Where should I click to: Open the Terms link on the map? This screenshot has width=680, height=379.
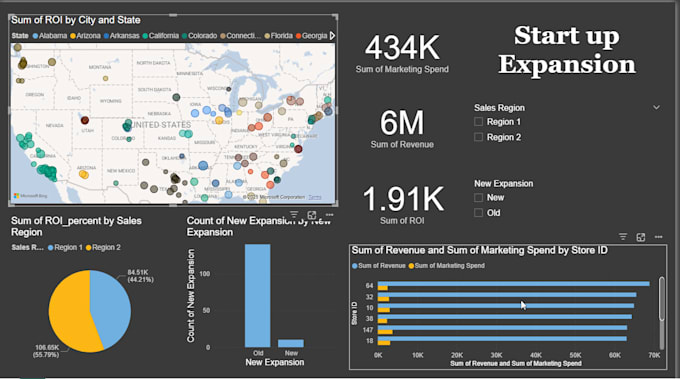315,197
